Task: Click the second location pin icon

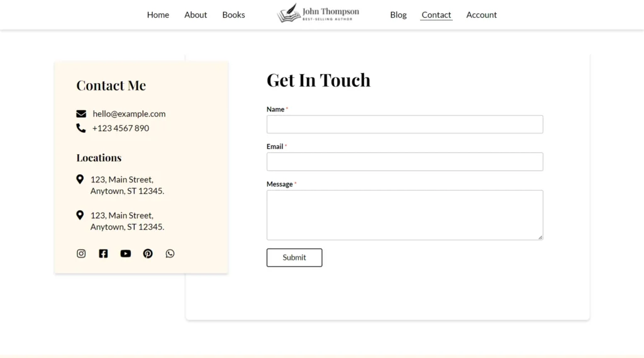Action: click(80, 215)
